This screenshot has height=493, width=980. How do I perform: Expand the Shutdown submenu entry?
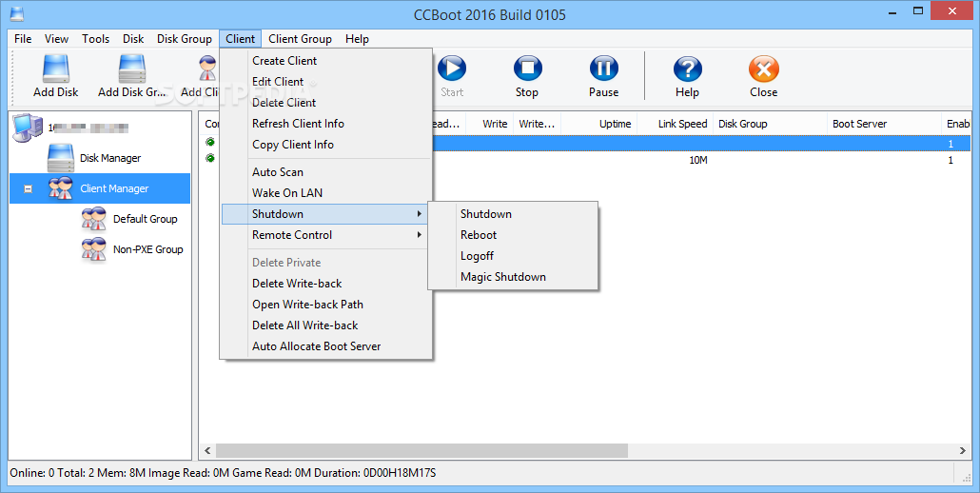coord(325,214)
